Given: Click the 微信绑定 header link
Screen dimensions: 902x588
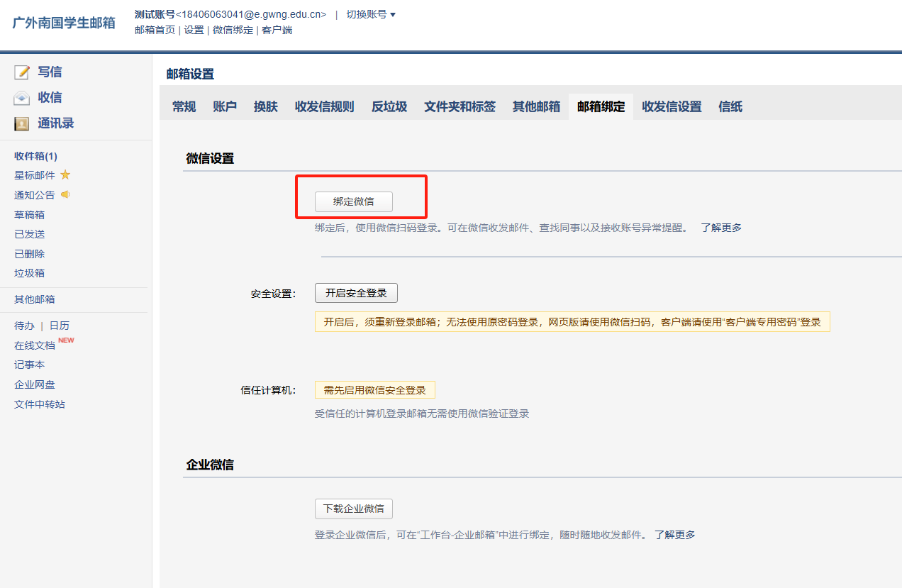Looking at the screenshot, I should [233, 30].
